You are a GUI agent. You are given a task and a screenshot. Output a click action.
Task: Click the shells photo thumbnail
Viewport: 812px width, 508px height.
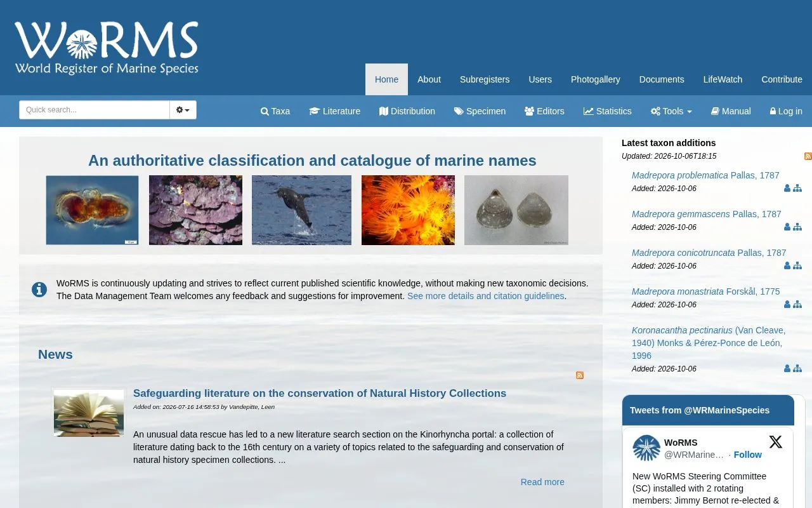pos(516,210)
